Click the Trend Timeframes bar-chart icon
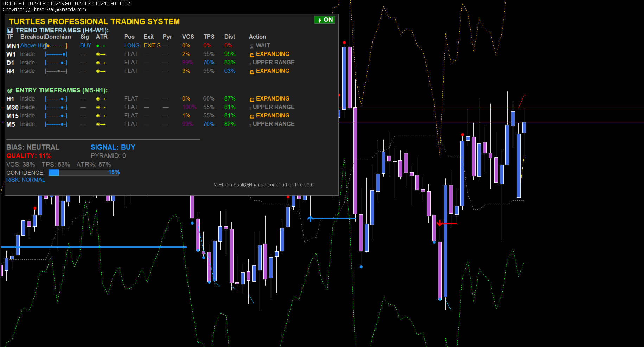 (x=10, y=31)
